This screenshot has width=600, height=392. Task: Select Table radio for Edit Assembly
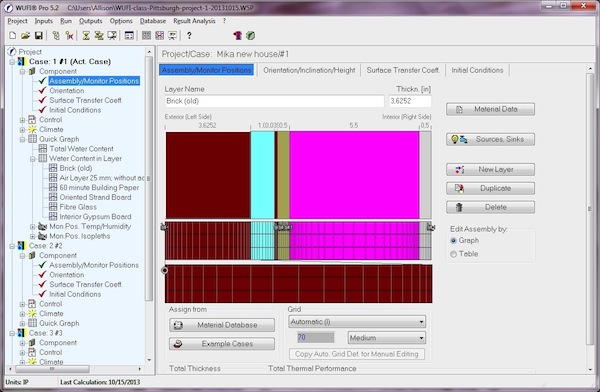click(453, 254)
